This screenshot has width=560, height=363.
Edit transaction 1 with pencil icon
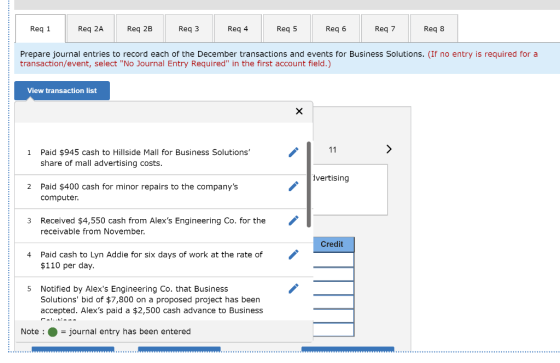[x=293, y=153]
